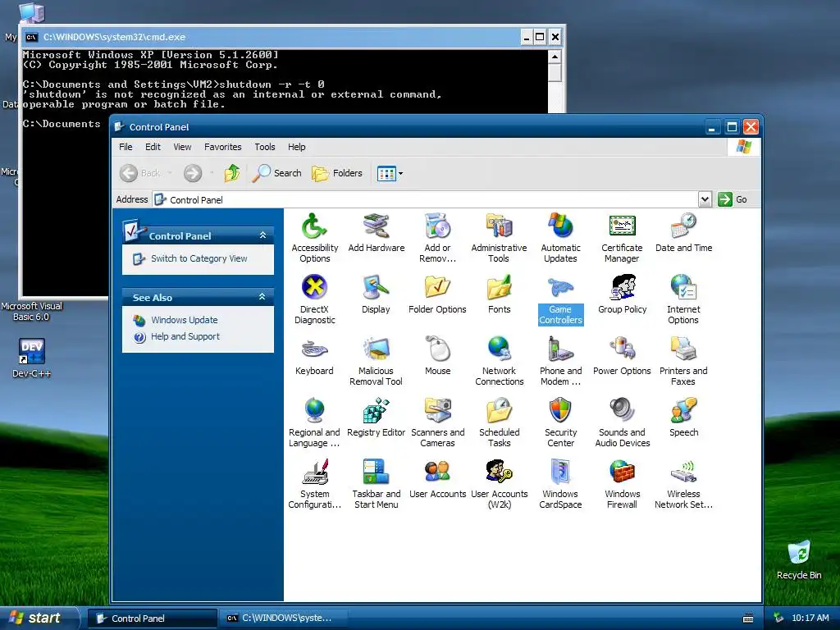Open Automatic Updates icon
This screenshot has width=840, height=630.
(560, 238)
